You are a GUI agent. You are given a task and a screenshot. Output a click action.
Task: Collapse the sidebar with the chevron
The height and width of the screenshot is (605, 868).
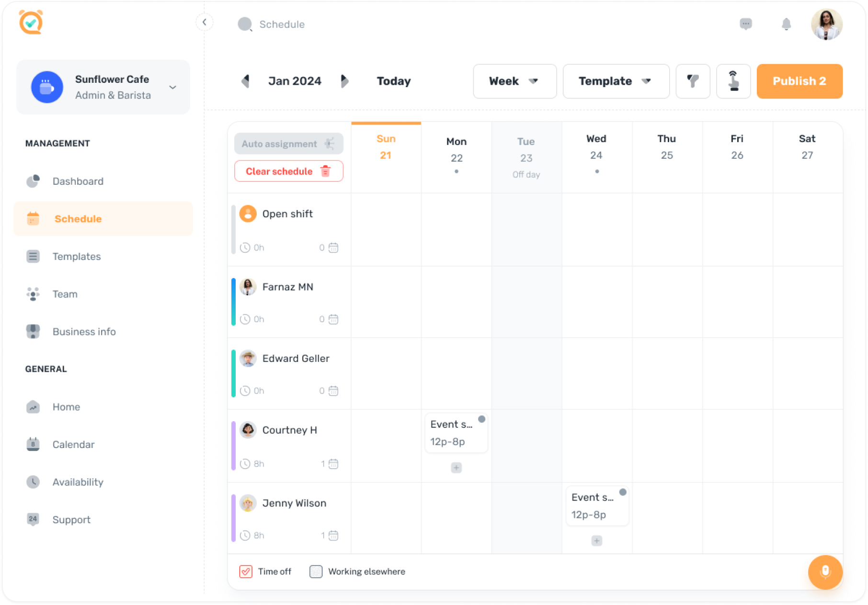point(205,22)
